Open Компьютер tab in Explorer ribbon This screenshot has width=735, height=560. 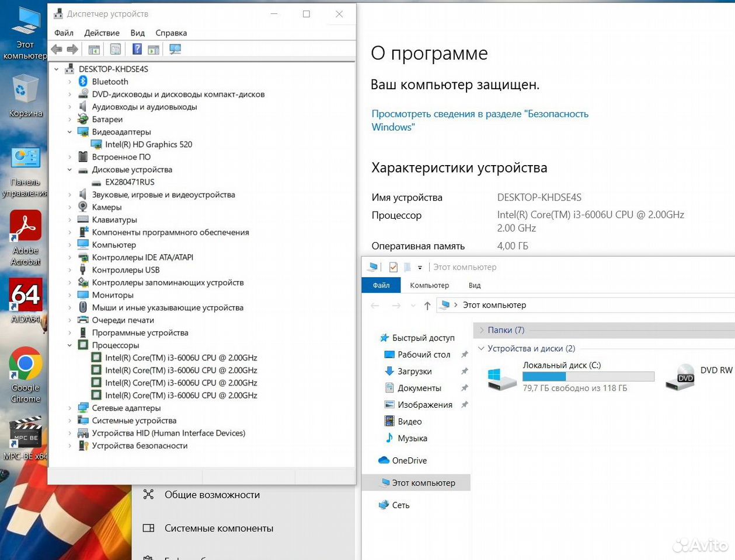[429, 285]
